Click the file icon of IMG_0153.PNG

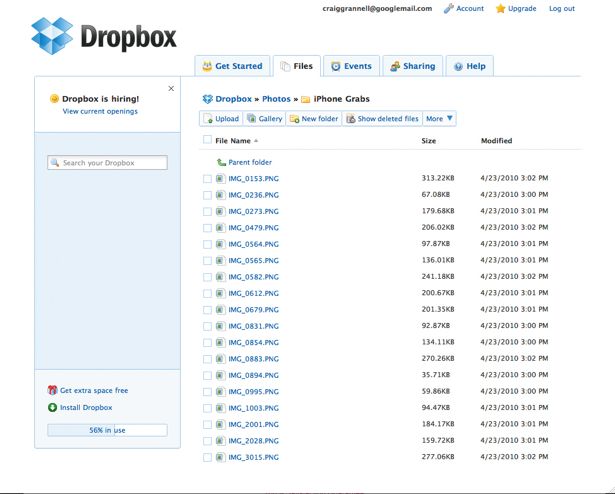click(220, 179)
